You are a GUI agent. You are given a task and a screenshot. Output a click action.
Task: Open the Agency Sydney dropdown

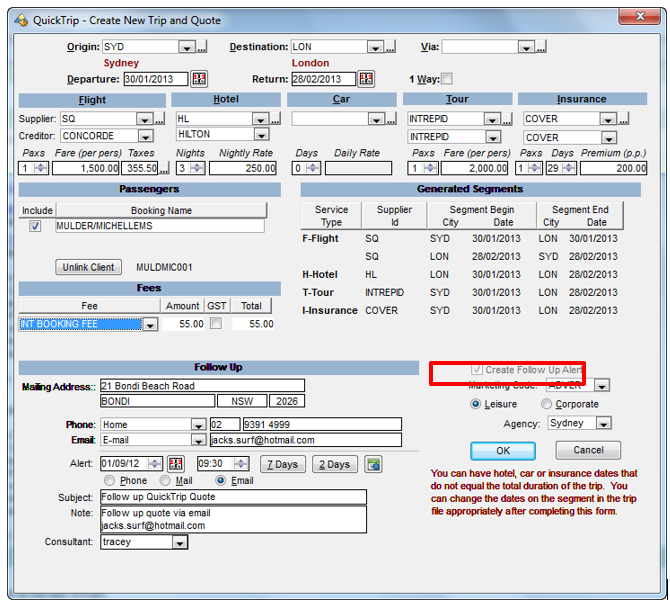[605, 423]
